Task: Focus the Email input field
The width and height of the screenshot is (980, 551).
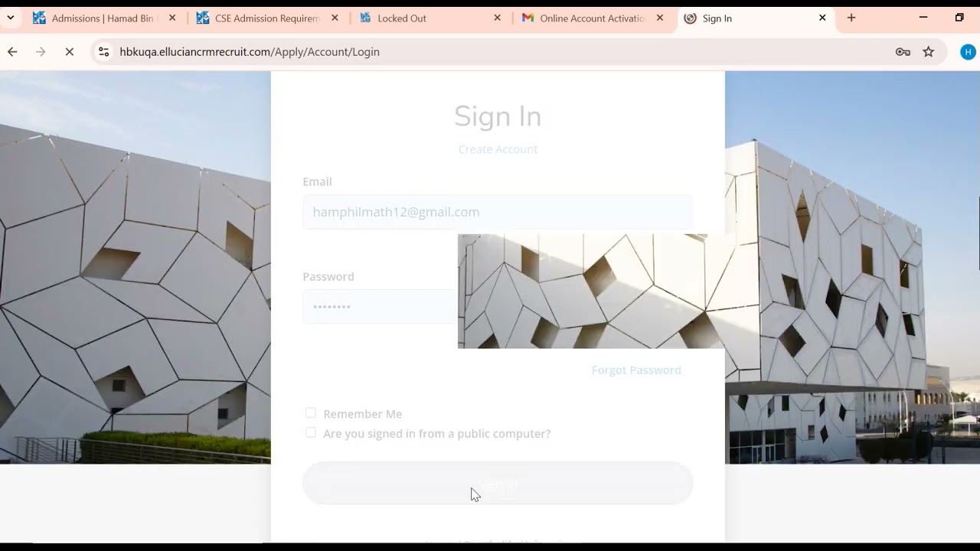Action: coord(498,212)
